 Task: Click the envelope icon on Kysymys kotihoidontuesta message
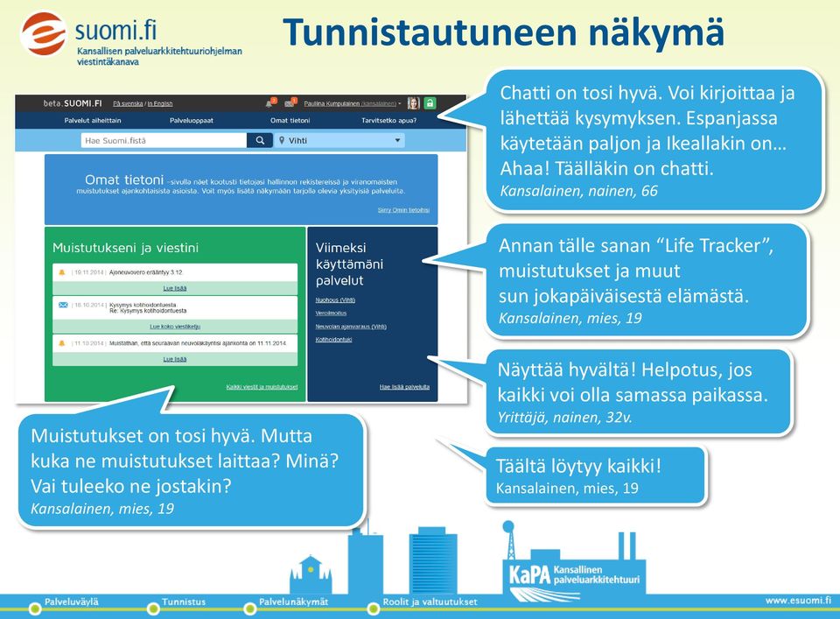tap(63, 305)
